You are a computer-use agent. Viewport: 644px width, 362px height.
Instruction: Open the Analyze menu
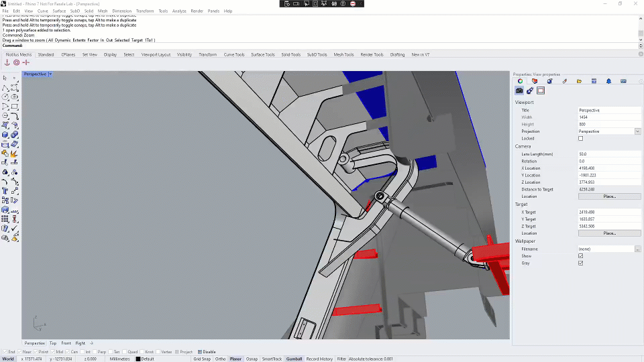click(x=179, y=11)
